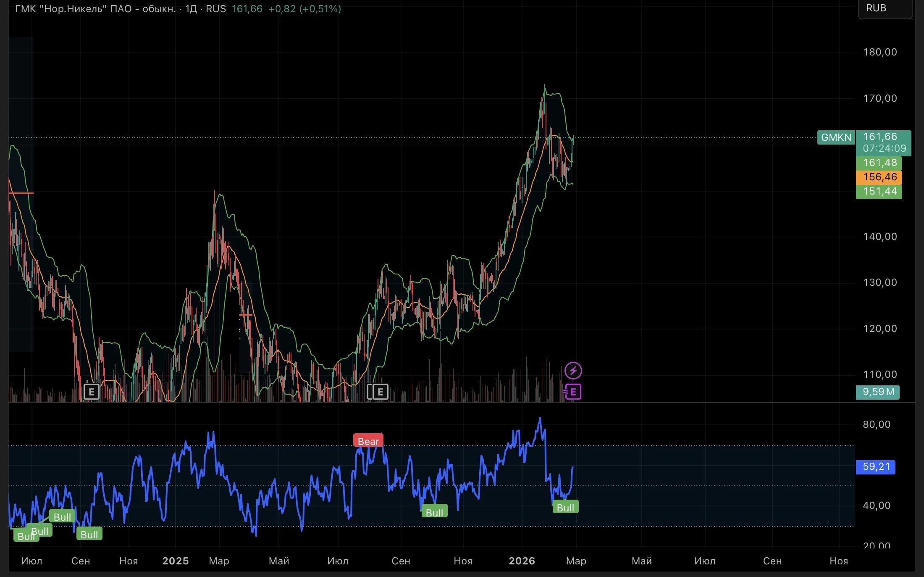Open the RUB currency selector

point(885,9)
